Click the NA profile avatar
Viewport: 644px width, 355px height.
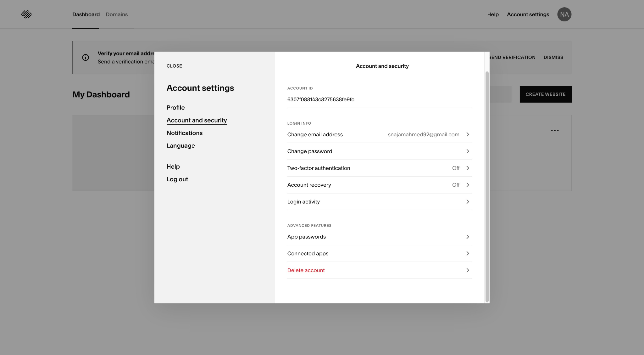pyautogui.click(x=564, y=14)
